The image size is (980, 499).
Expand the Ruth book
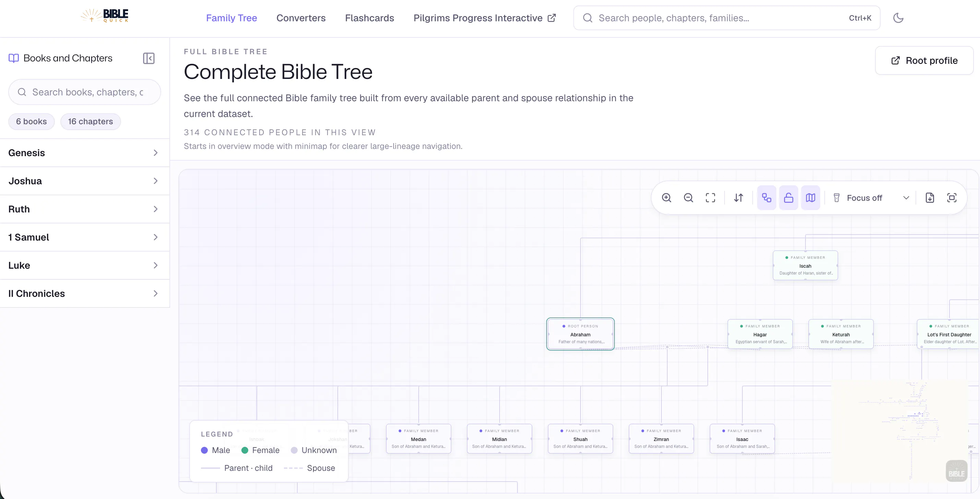tap(84, 209)
